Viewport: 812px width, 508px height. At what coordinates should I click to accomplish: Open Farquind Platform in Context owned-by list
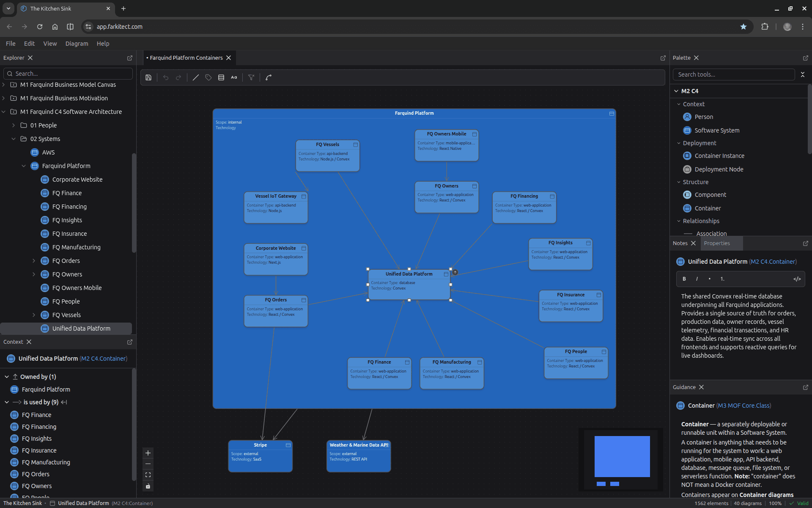point(46,390)
